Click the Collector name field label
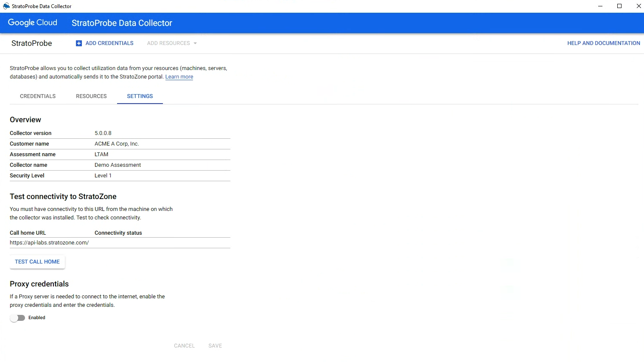This screenshot has height=362, width=644. pyautogui.click(x=28, y=165)
